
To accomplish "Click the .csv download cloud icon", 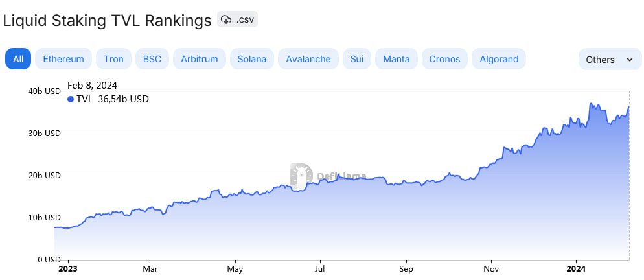I will [226, 19].
